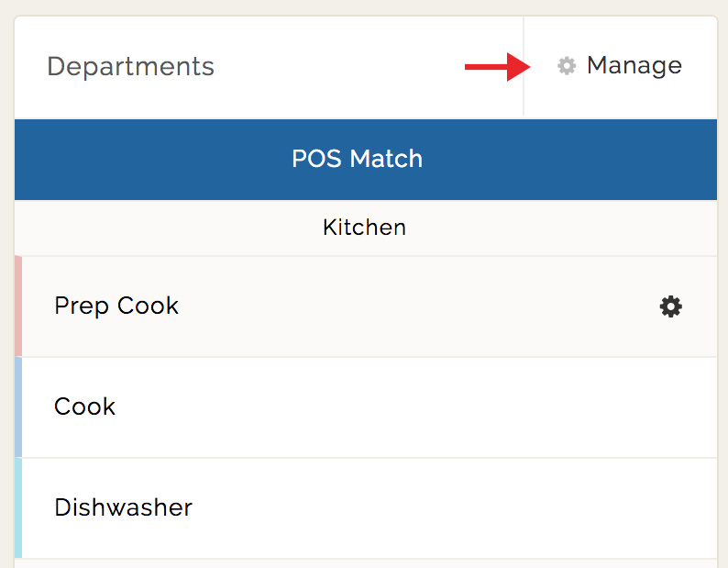Open the Prep Cook settings gear
Viewport: 728px width, 568px height.
[x=671, y=306]
